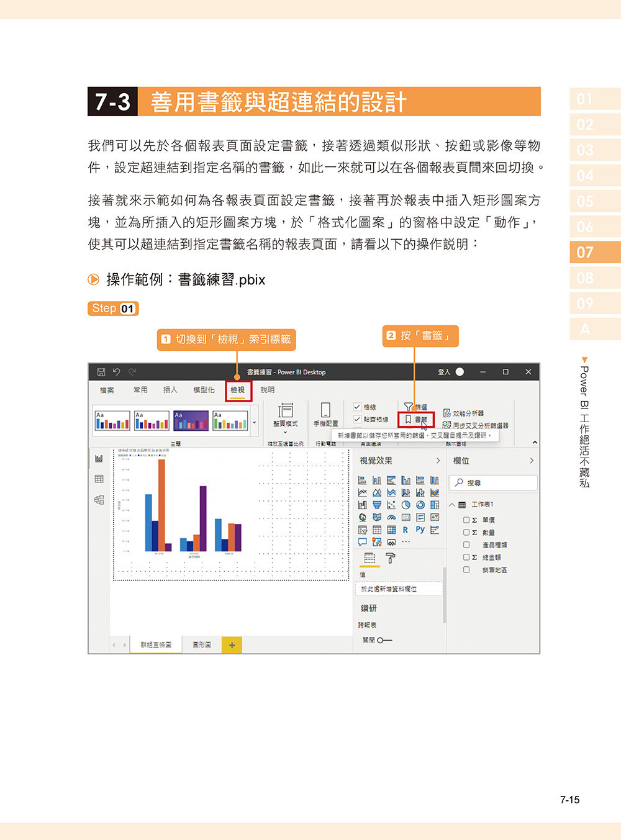This screenshot has width=621, height=840.
Task: Select the pie chart visualization icon
Action: coord(406,505)
